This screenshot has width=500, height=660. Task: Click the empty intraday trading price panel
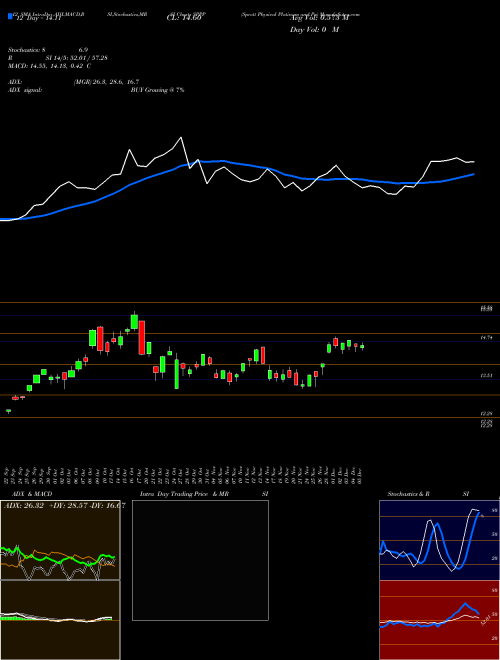point(200,560)
